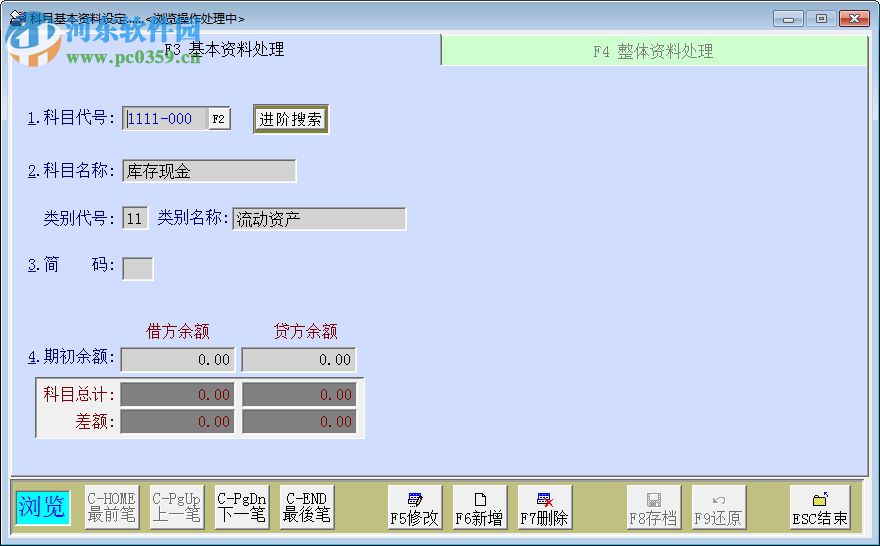Viewport: 880px width, 546px height.
Task: Minimize the 科目基本资料设定 window
Action: [789, 19]
